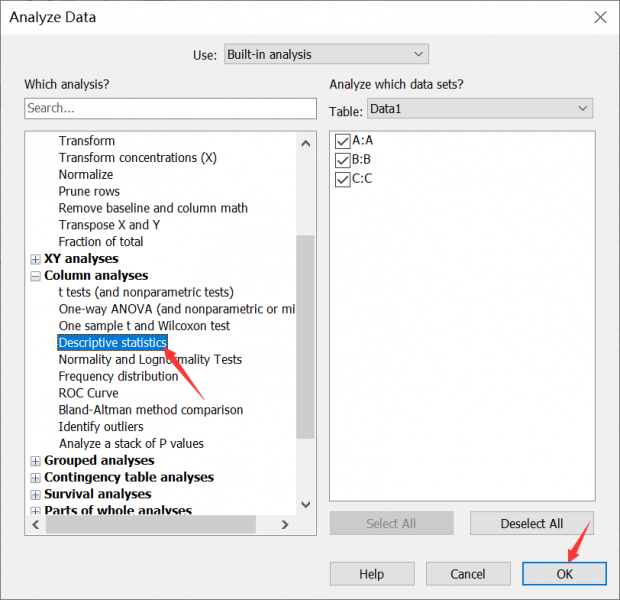Select t tests (and nonparametric tests)
The height and width of the screenshot is (600, 620).
coord(146,292)
